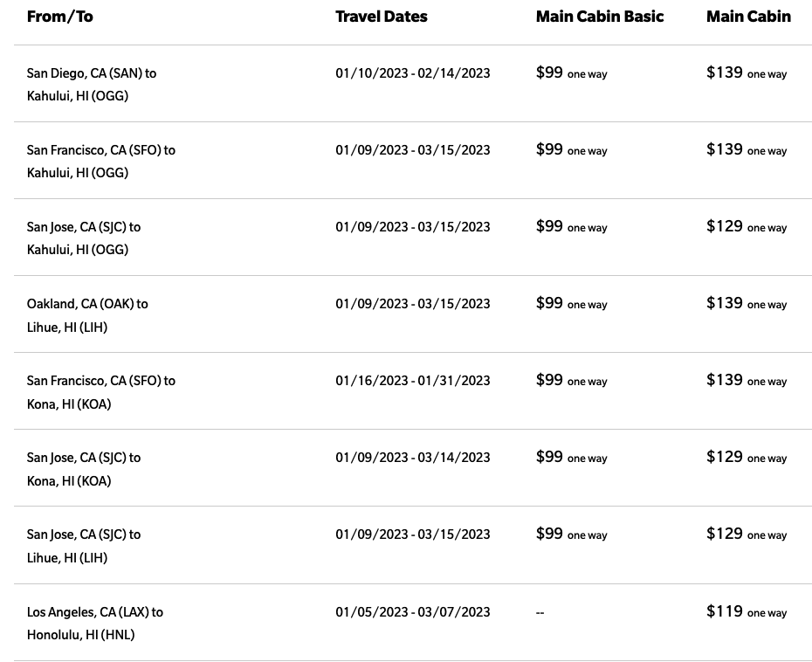The width and height of the screenshot is (812, 662).
Task: Select the $99 fare for San Diego to Kahului
Action: [571, 72]
